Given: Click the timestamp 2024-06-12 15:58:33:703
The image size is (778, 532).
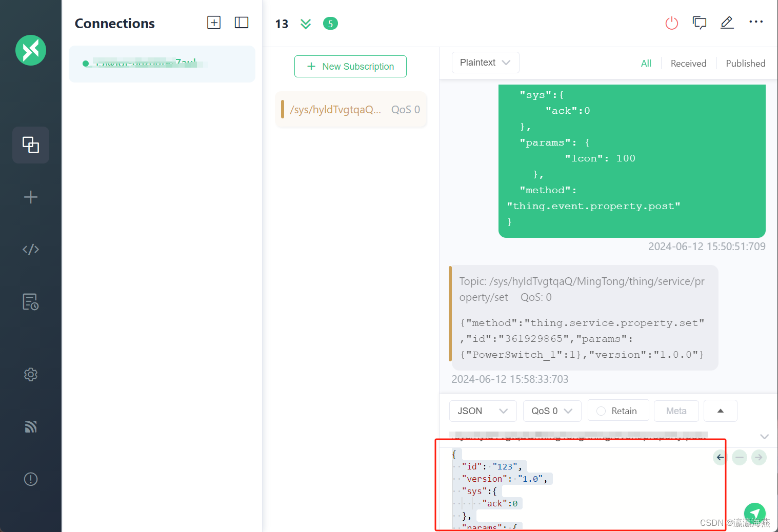Looking at the screenshot, I should 510,379.
